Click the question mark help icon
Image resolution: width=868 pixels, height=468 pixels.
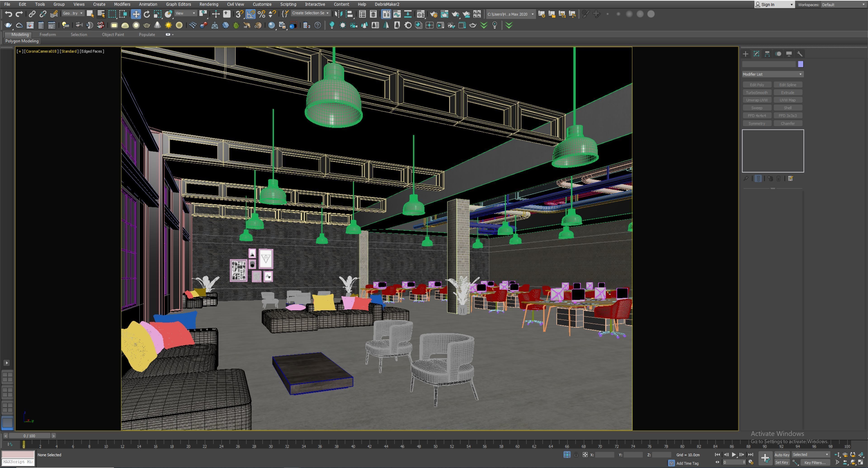click(317, 25)
